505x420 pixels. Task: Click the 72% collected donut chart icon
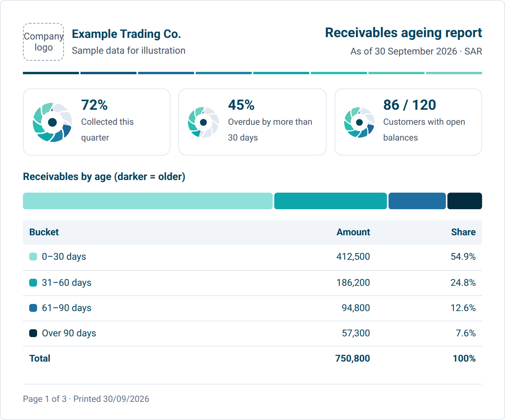coord(52,122)
